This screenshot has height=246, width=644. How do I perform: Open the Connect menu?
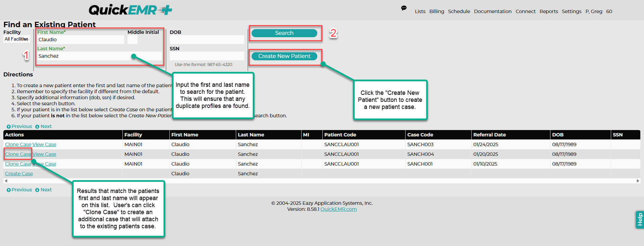pyautogui.click(x=526, y=11)
